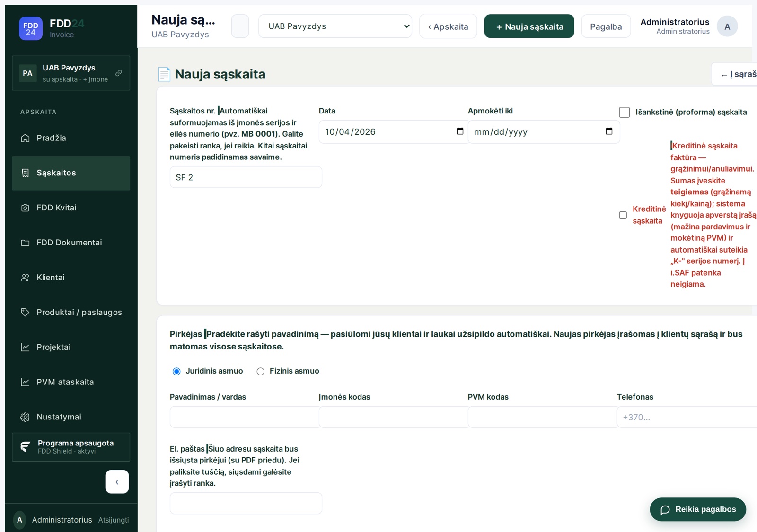The image size is (757, 532).
Task: Open Pradžia in the sidebar
Action: coord(71,138)
